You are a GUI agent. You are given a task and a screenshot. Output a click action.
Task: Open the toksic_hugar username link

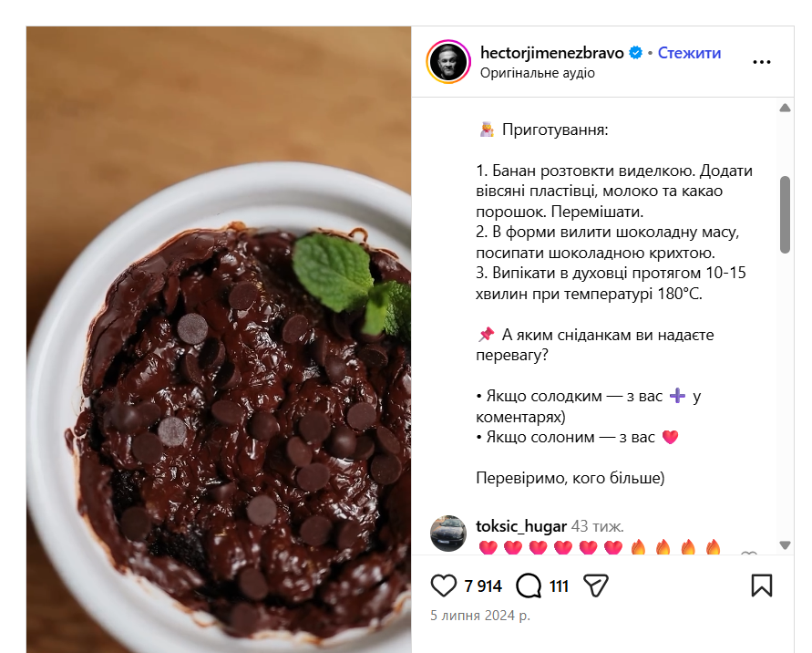pyautogui.click(x=521, y=526)
